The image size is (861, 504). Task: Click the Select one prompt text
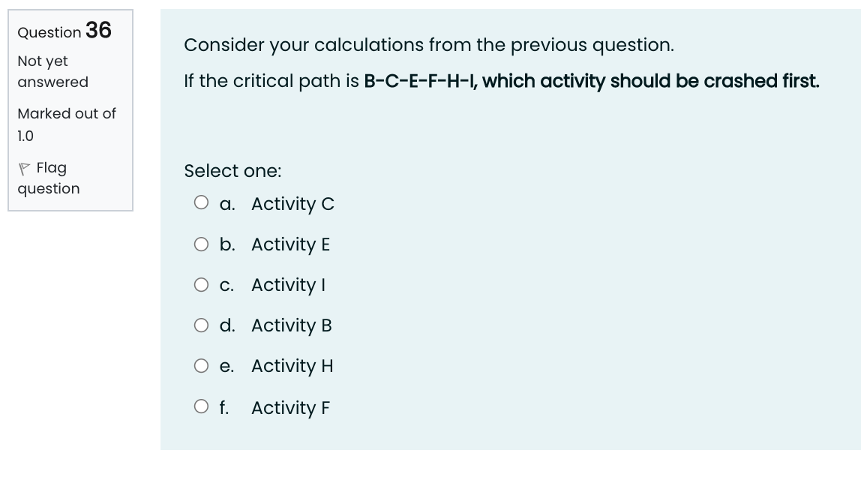pos(232,171)
